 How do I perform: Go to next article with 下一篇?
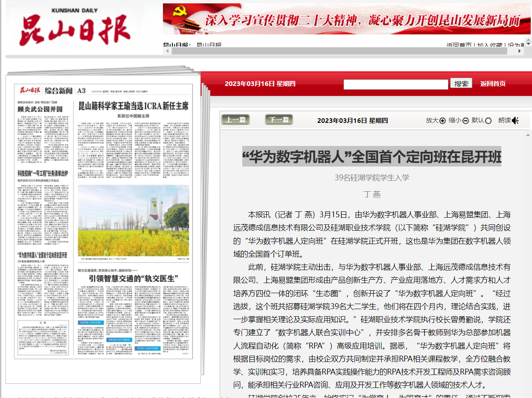click(x=279, y=120)
